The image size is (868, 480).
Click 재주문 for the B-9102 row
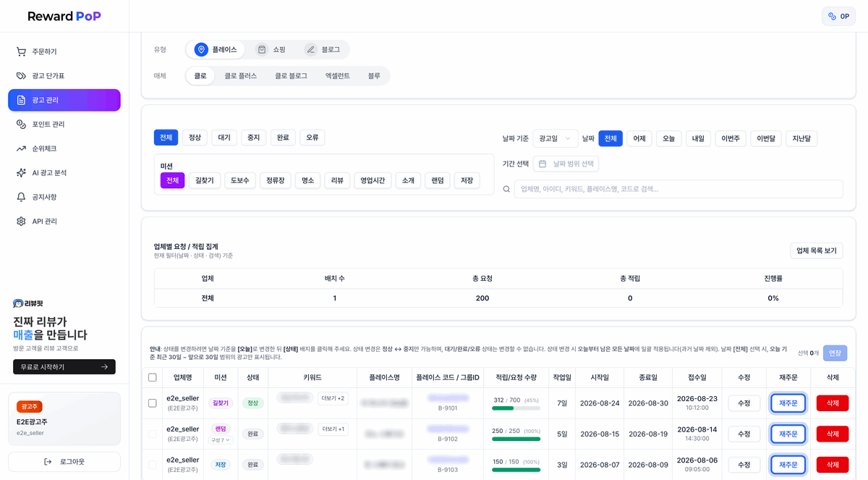click(x=788, y=434)
